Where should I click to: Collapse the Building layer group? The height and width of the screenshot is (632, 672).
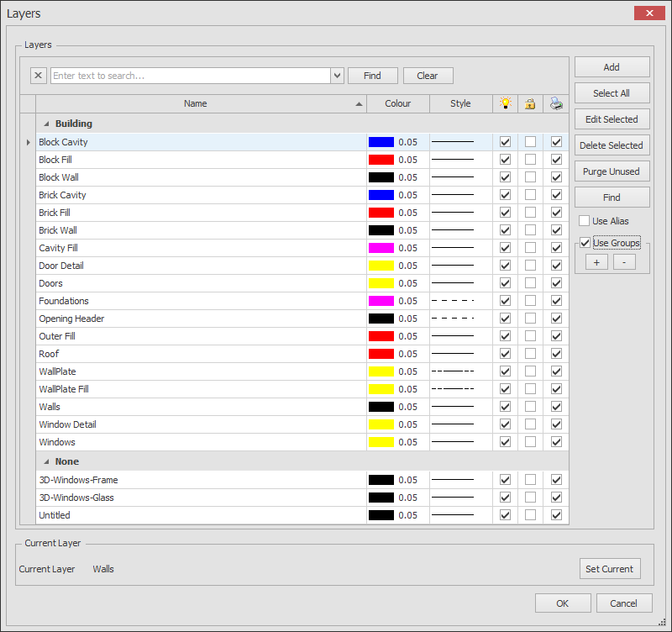[x=46, y=124]
